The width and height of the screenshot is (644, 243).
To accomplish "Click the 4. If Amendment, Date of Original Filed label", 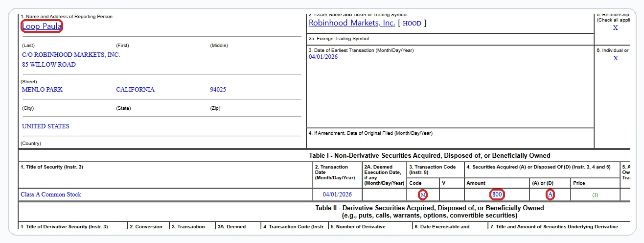I will tap(370, 133).
